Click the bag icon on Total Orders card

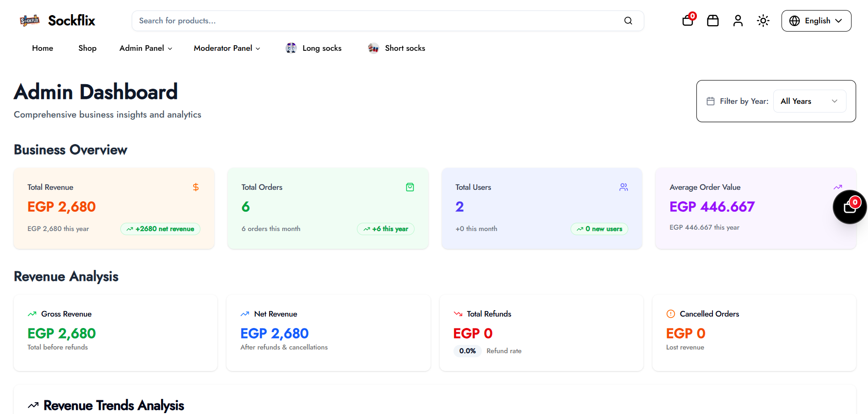point(410,187)
